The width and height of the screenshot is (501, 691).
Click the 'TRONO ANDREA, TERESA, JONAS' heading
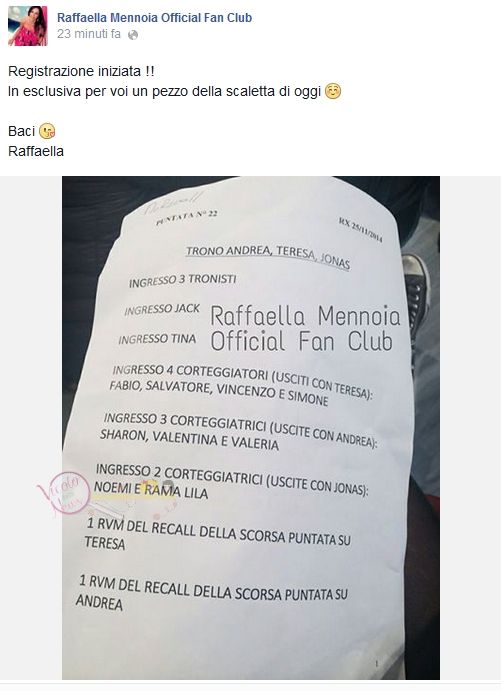pyautogui.click(x=268, y=256)
